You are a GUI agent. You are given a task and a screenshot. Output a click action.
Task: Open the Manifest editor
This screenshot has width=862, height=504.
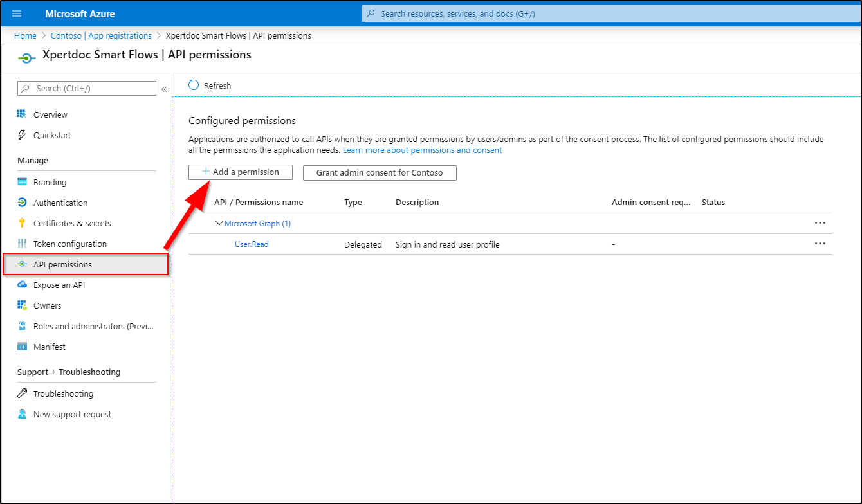[50, 346]
